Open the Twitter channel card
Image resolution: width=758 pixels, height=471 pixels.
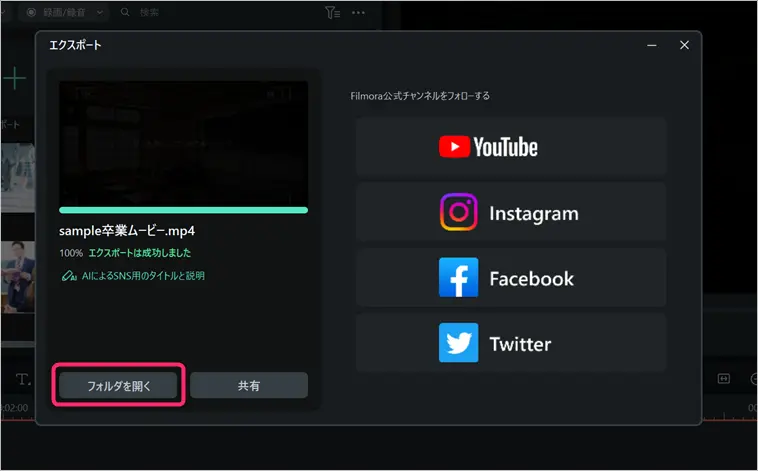click(511, 343)
